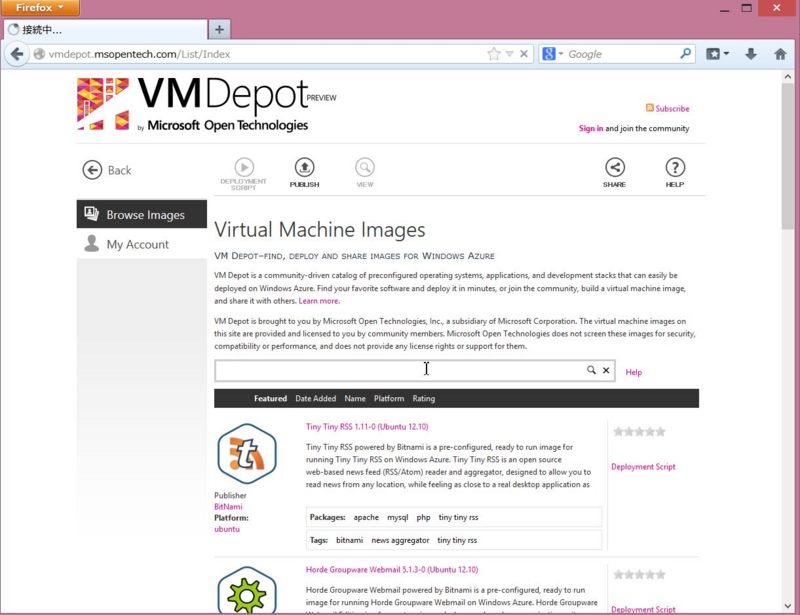Sort by Featured
The height and width of the screenshot is (615, 800).
pyautogui.click(x=270, y=399)
